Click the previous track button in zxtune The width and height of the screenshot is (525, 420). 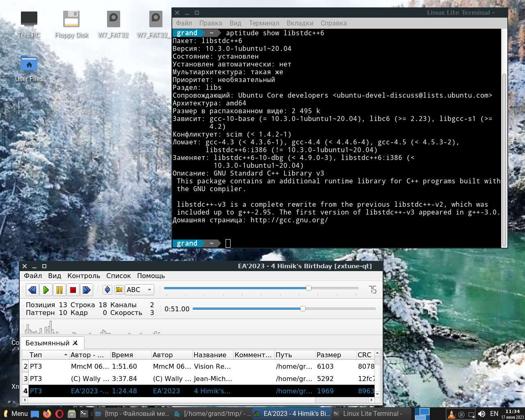click(x=32, y=290)
